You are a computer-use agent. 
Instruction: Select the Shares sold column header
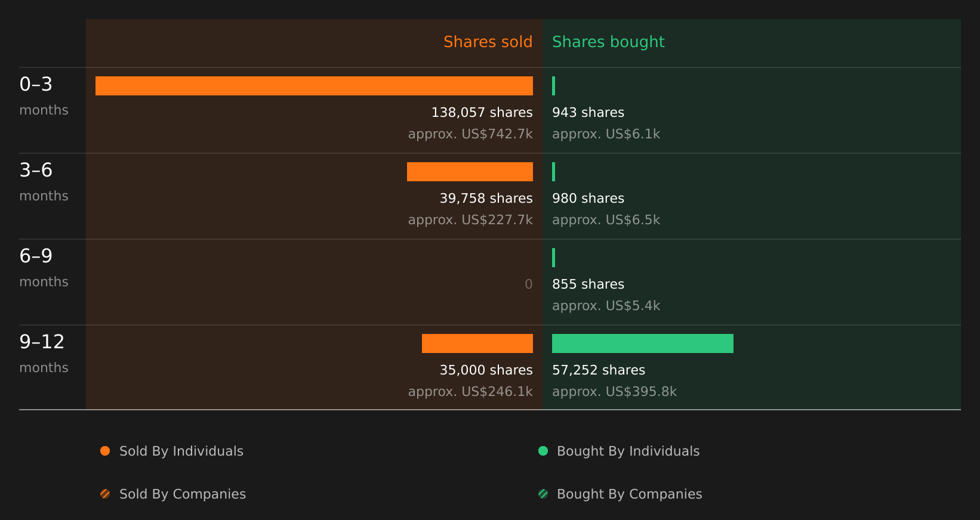pyautogui.click(x=488, y=42)
